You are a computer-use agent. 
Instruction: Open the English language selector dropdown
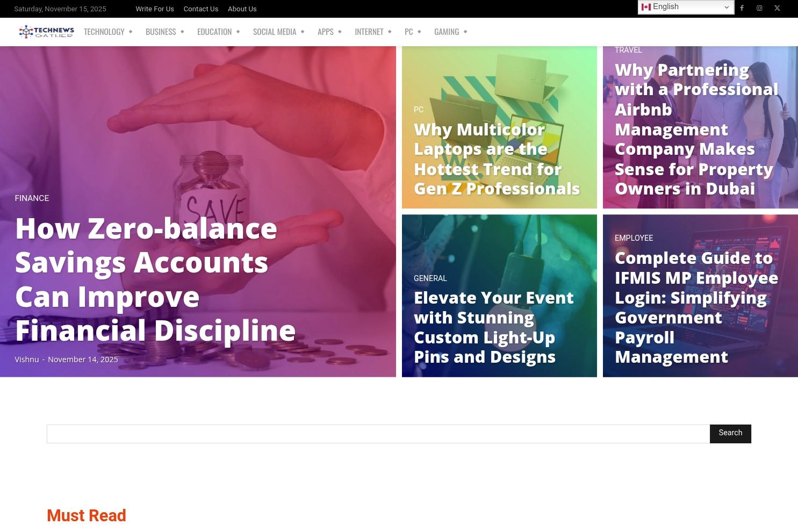click(x=685, y=7)
